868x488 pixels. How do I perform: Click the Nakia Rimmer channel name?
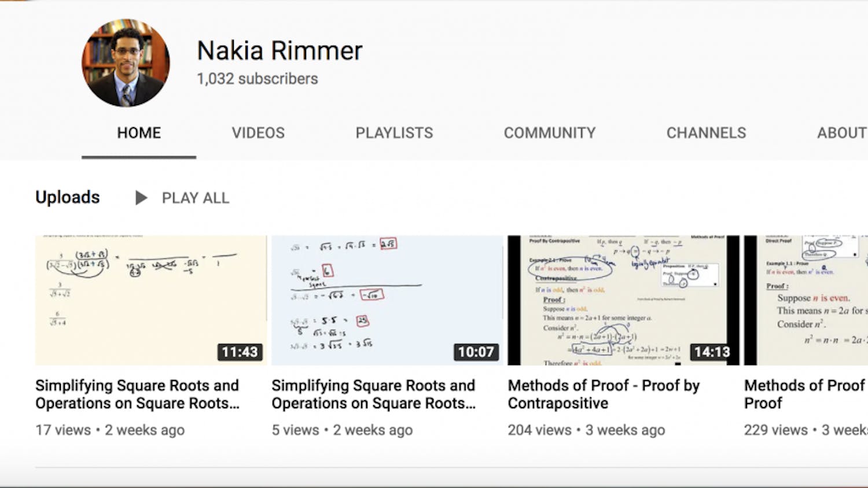click(x=279, y=51)
